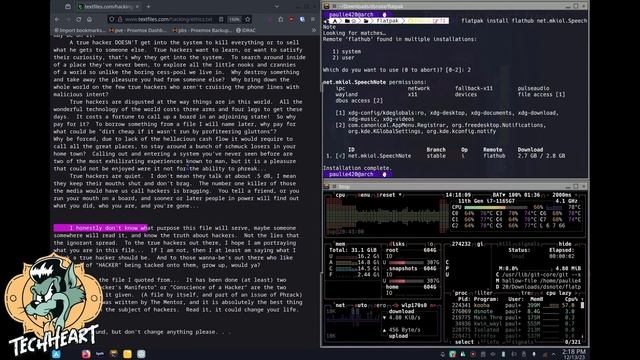The width and height of the screenshot is (640, 360).
Task: Open the tracking protection shield icon
Action: [112, 19]
